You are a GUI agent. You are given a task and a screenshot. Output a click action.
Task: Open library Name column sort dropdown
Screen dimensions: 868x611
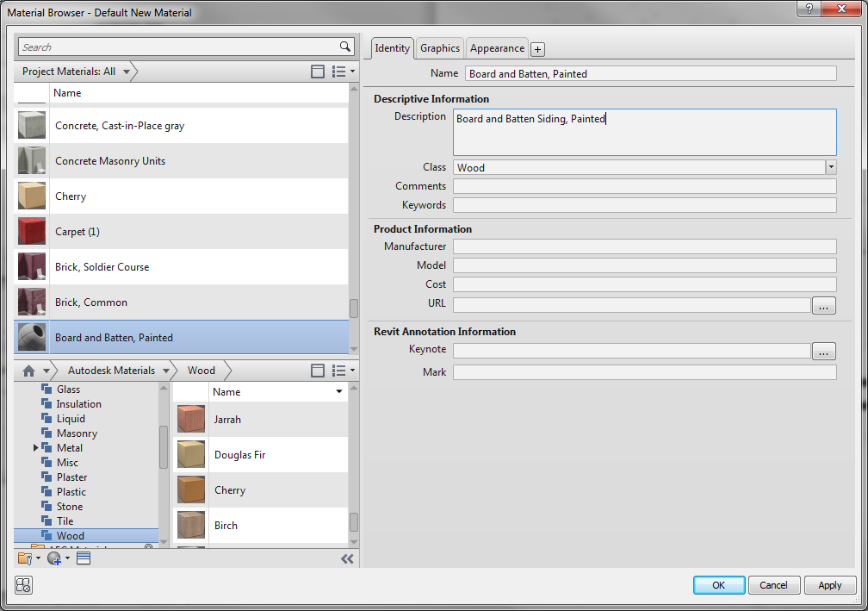click(338, 391)
